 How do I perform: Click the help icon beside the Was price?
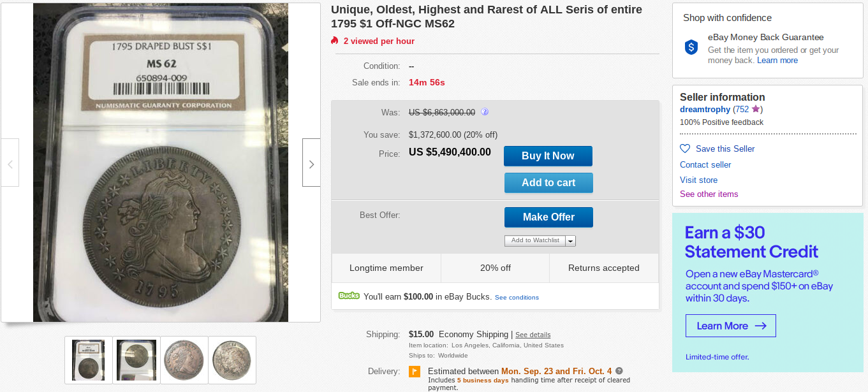pos(485,112)
